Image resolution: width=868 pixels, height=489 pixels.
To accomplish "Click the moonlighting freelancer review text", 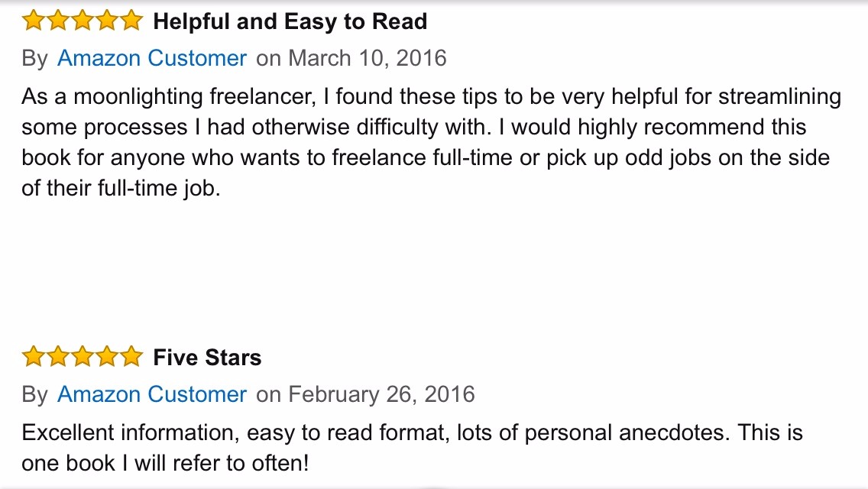I will 431,142.
